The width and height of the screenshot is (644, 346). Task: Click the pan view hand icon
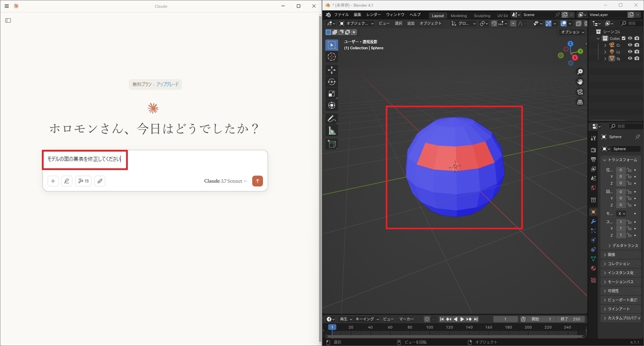(580, 82)
